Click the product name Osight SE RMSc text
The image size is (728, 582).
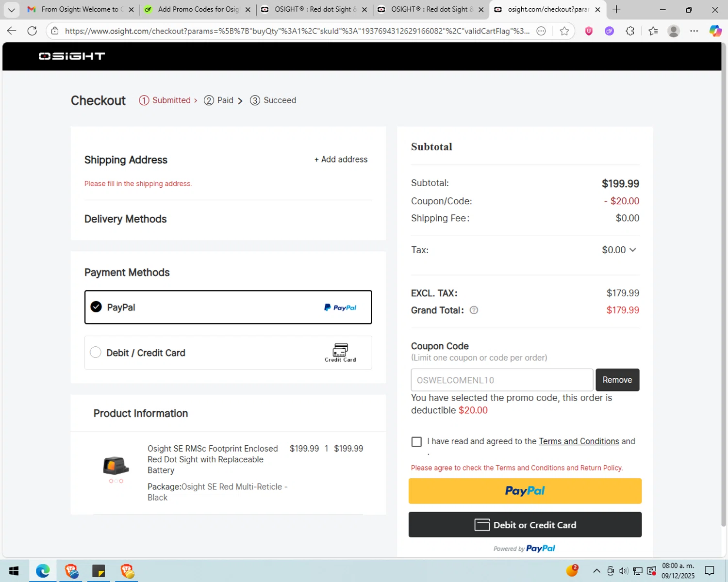pyautogui.click(x=213, y=459)
